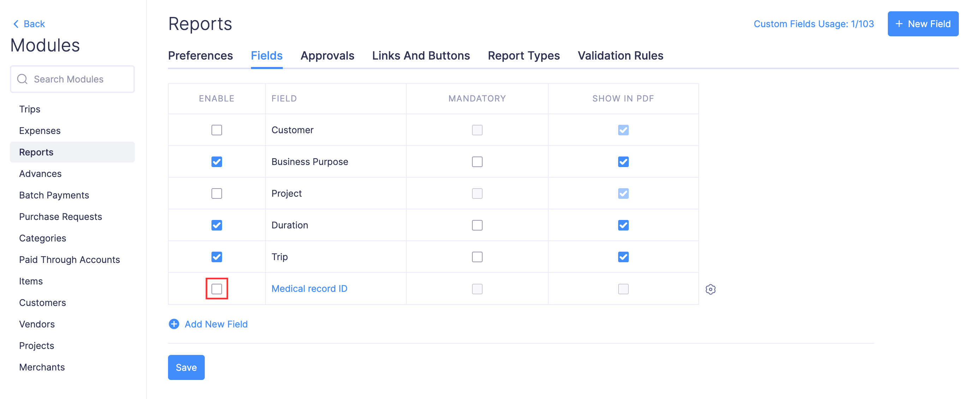Click the back chevron arrow icon
980x399 pixels.
tap(16, 24)
